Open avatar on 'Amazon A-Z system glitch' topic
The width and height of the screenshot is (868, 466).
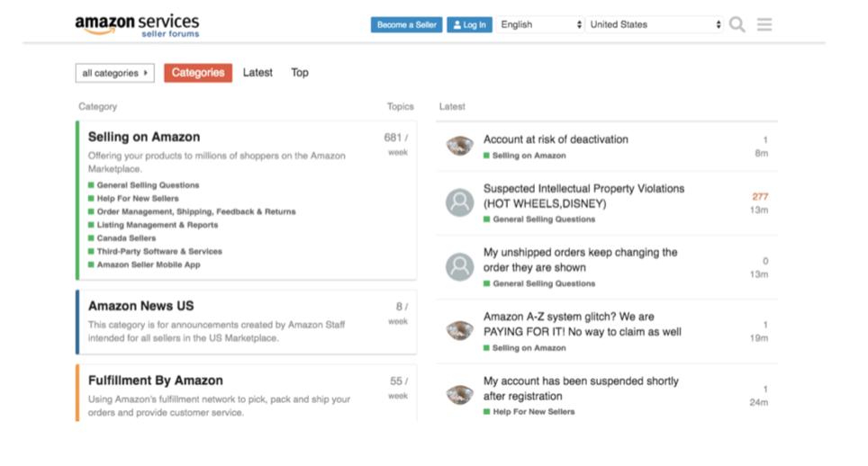[460, 330]
